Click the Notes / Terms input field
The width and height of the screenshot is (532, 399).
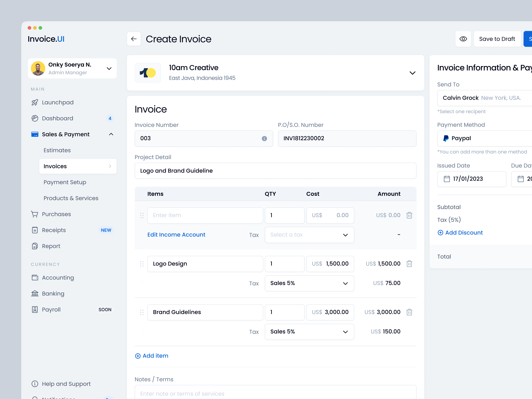[x=275, y=394]
